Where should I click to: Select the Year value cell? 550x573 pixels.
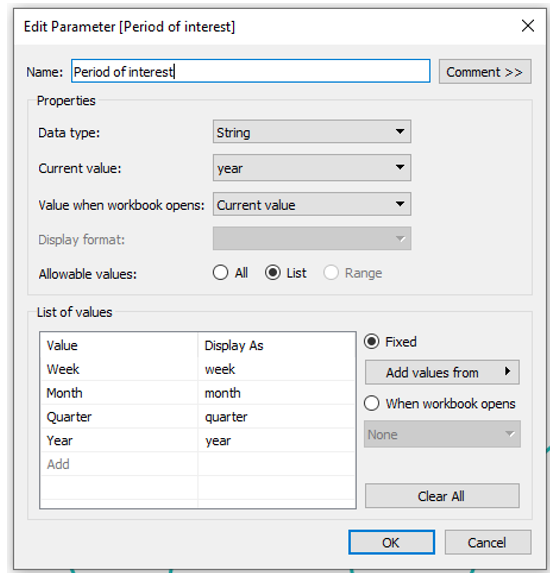pos(119,440)
